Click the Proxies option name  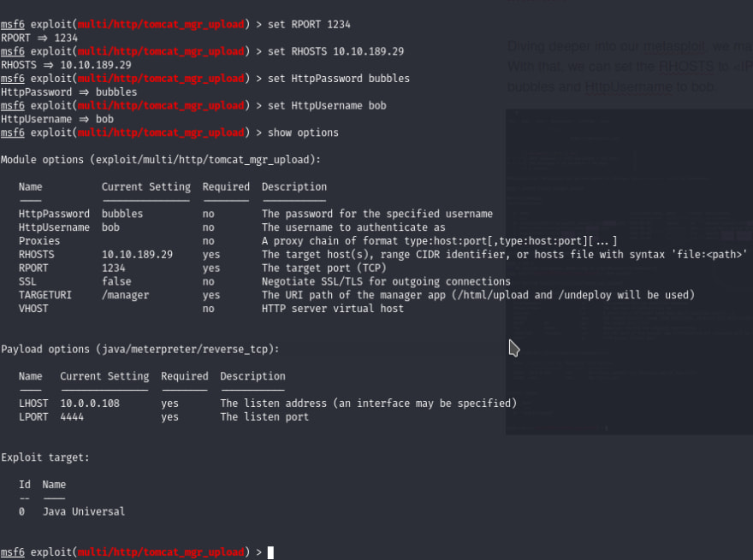tap(39, 241)
